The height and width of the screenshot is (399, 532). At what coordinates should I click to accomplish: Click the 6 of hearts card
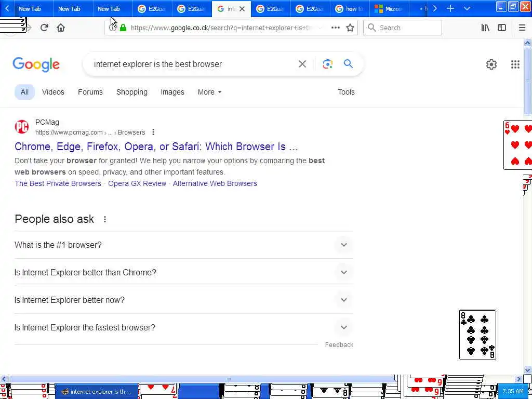point(518,145)
